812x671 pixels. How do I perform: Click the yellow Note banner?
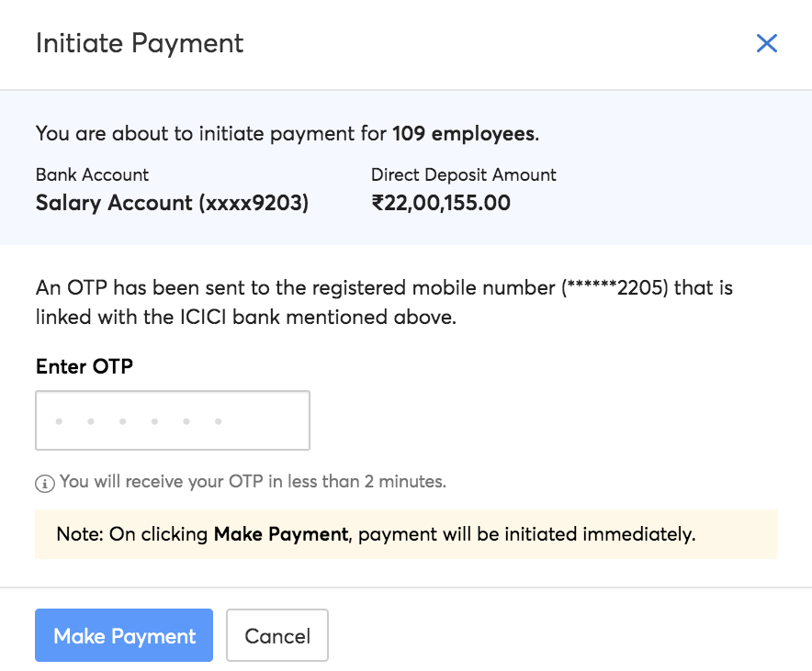click(406, 534)
